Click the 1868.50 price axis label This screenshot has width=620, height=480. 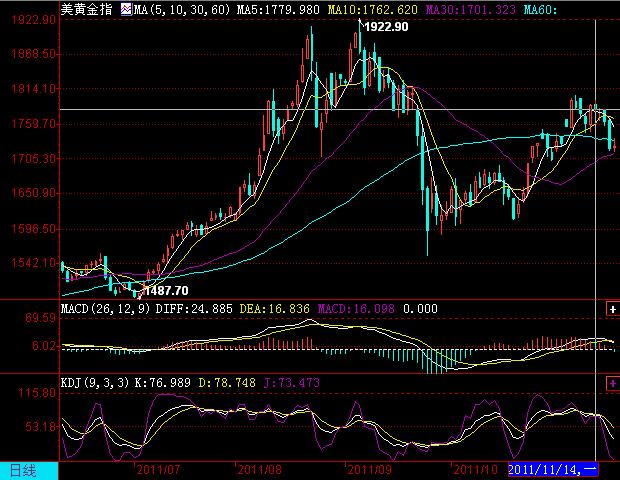click(34, 54)
